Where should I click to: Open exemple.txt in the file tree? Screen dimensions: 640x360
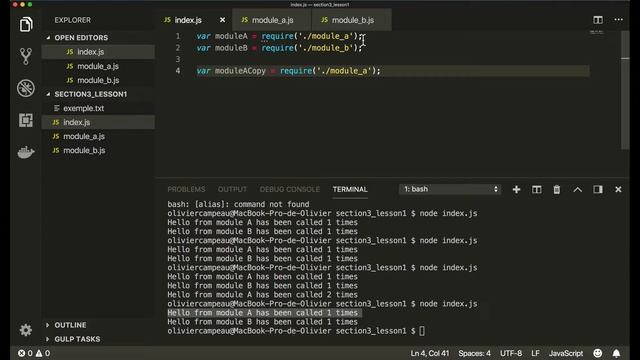tap(98, 108)
